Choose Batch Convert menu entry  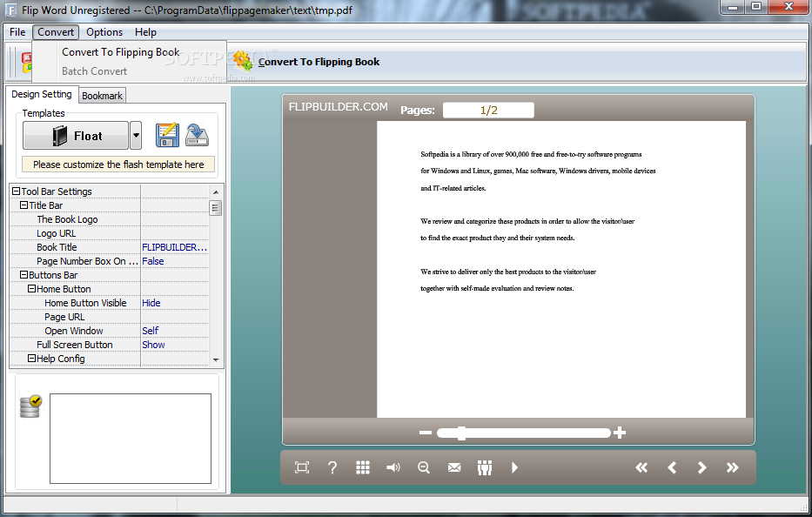click(94, 71)
